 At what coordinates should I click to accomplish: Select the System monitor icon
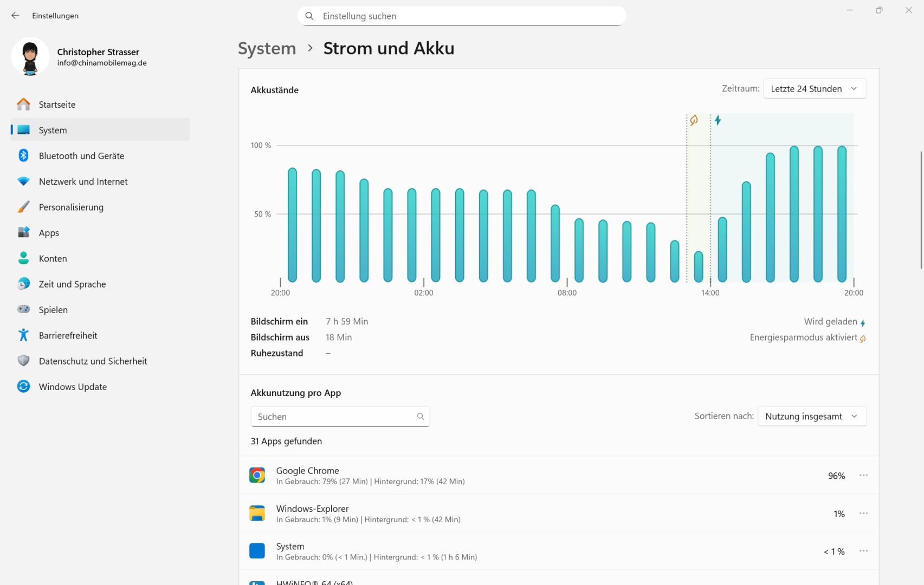click(x=23, y=130)
